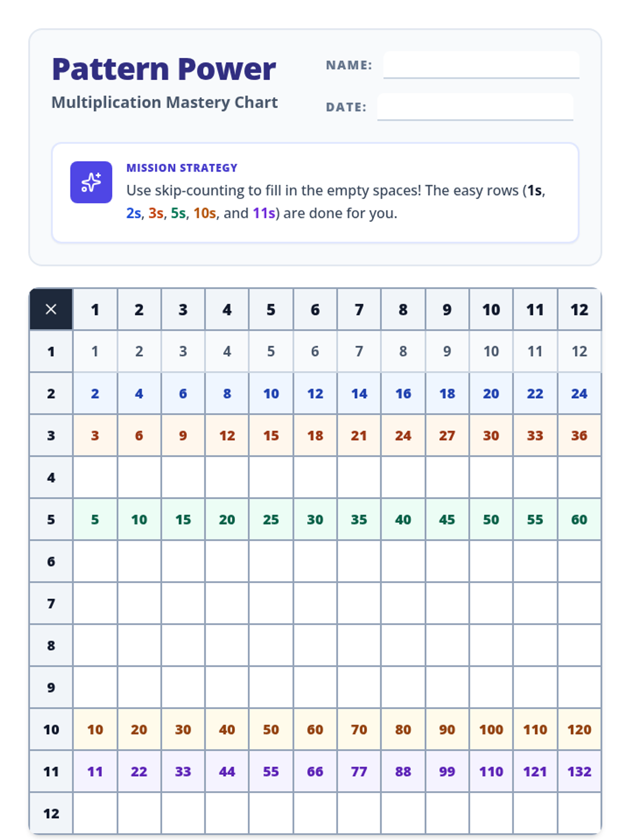Viewport: 630px width, 840px height.
Task: Click row header 9
Action: click(51, 687)
